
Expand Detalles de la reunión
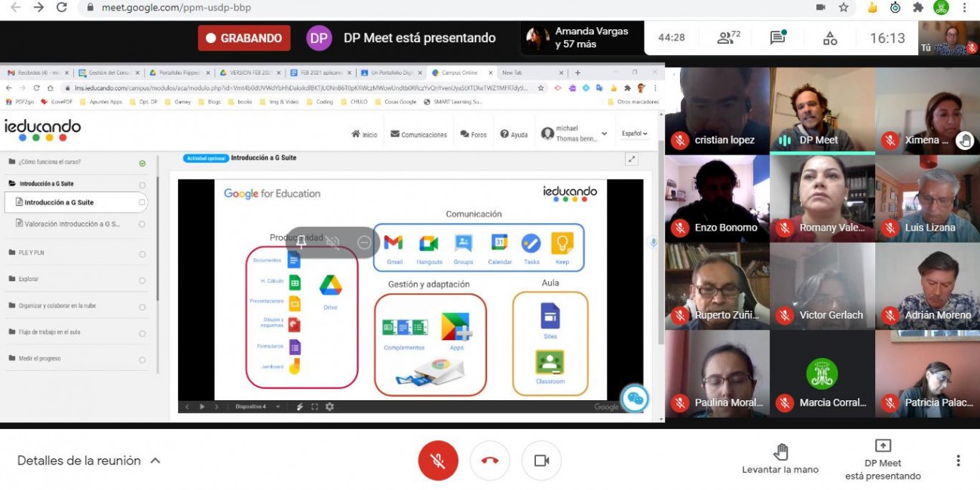(89, 461)
